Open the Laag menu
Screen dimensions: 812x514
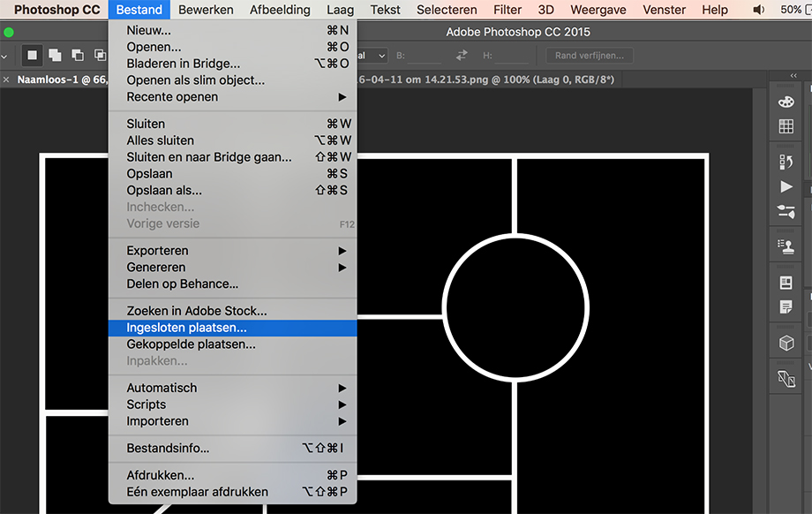[x=340, y=10]
